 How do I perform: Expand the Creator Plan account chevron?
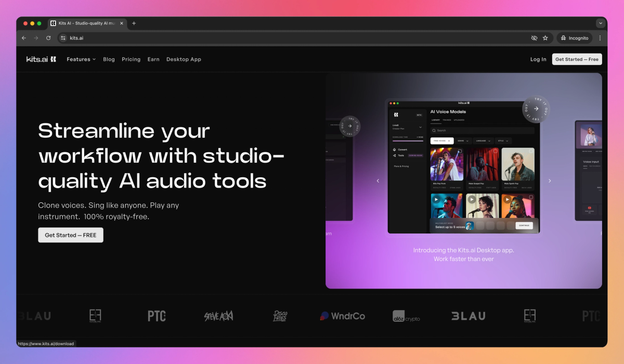point(420,127)
